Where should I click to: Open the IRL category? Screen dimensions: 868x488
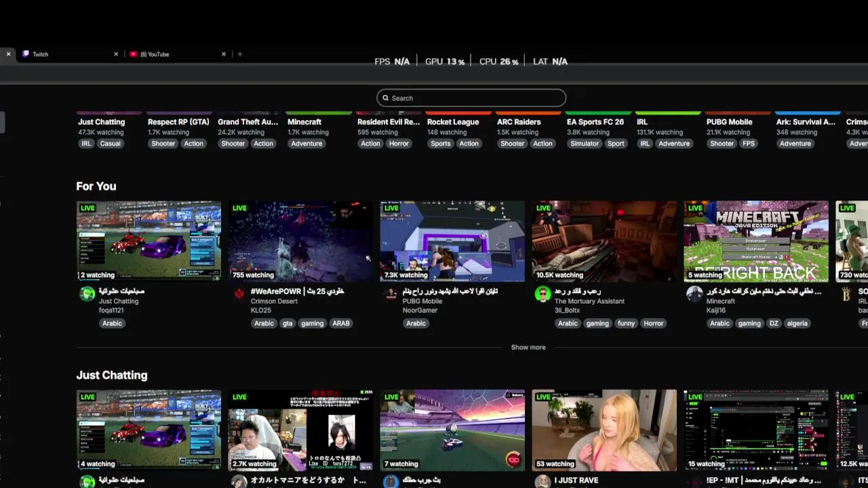642,122
